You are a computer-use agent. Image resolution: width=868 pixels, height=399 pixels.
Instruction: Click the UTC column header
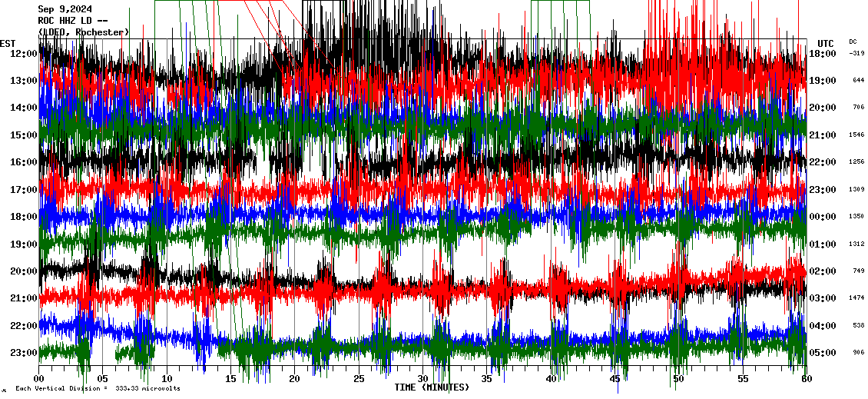click(x=825, y=43)
